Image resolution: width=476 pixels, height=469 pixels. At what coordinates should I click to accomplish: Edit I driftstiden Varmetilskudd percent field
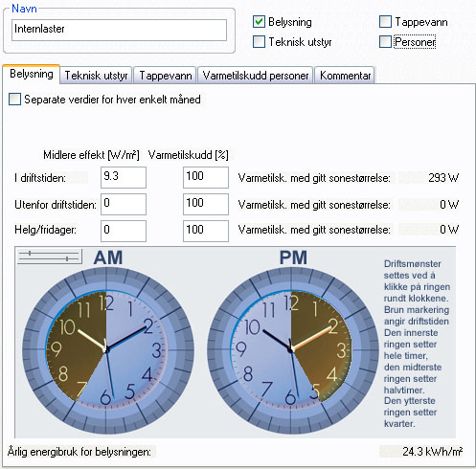pyautogui.click(x=206, y=177)
